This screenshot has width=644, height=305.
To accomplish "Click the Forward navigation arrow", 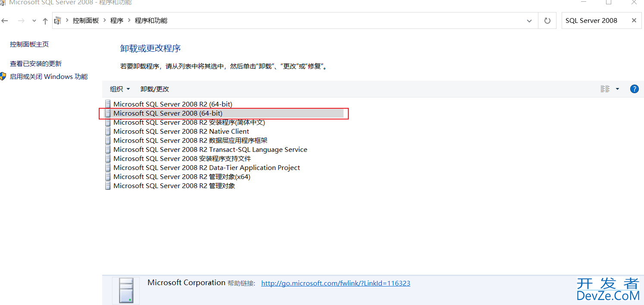I will point(21,21).
